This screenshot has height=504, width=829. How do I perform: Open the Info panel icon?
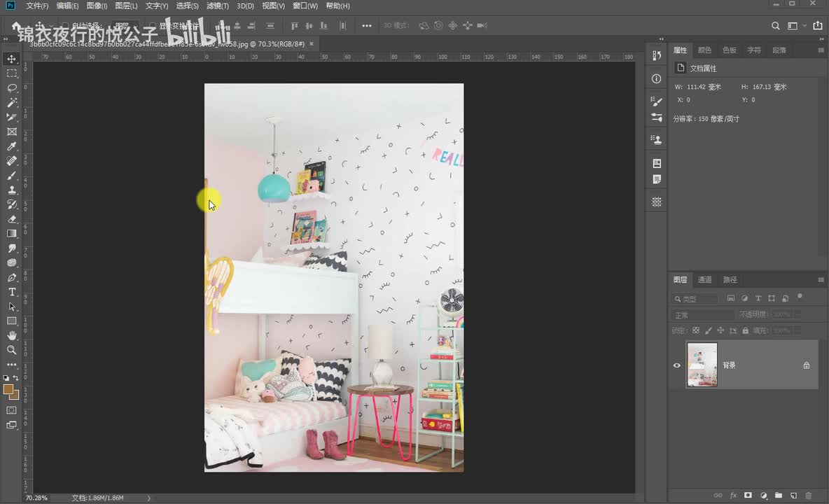click(x=657, y=78)
